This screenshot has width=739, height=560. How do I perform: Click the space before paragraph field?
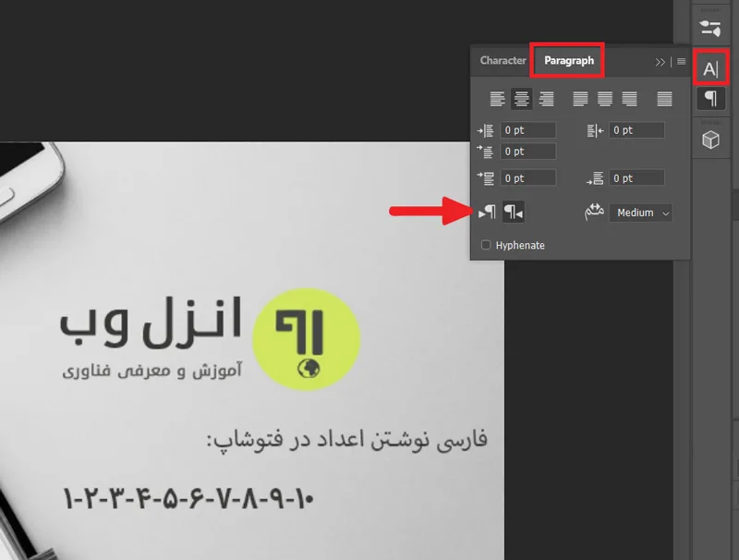(527, 178)
